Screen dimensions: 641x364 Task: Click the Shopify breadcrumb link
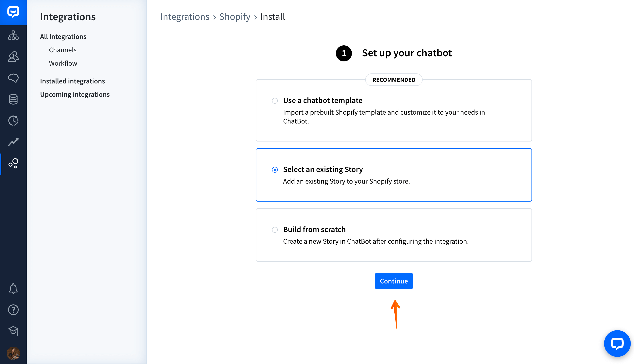pyautogui.click(x=235, y=16)
